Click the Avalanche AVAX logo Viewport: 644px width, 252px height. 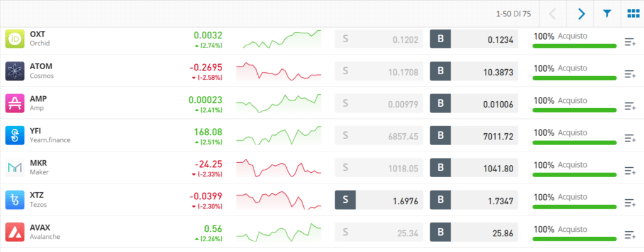[x=15, y=232]
